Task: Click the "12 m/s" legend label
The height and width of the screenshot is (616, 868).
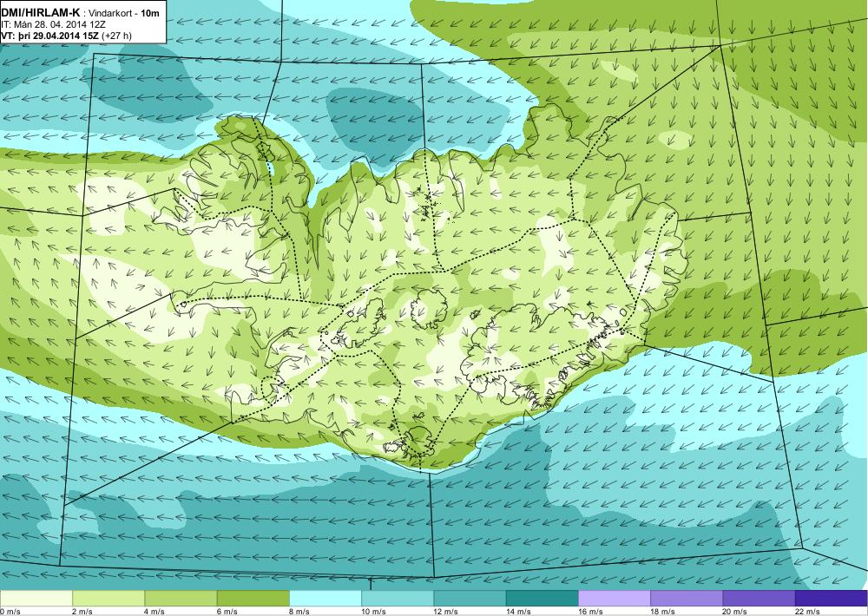Action: 446,612
